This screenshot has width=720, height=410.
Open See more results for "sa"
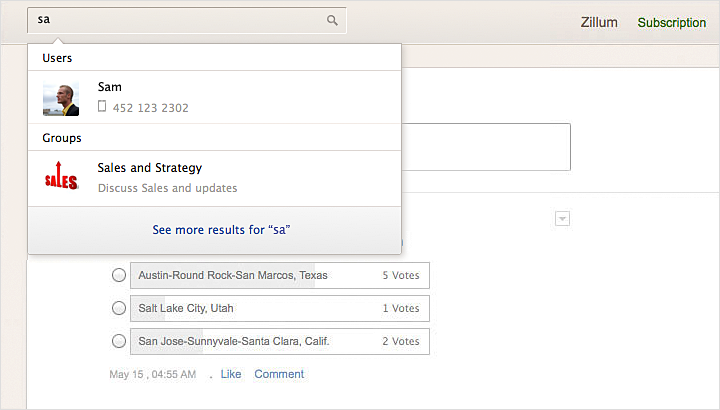tap(221, 230)
